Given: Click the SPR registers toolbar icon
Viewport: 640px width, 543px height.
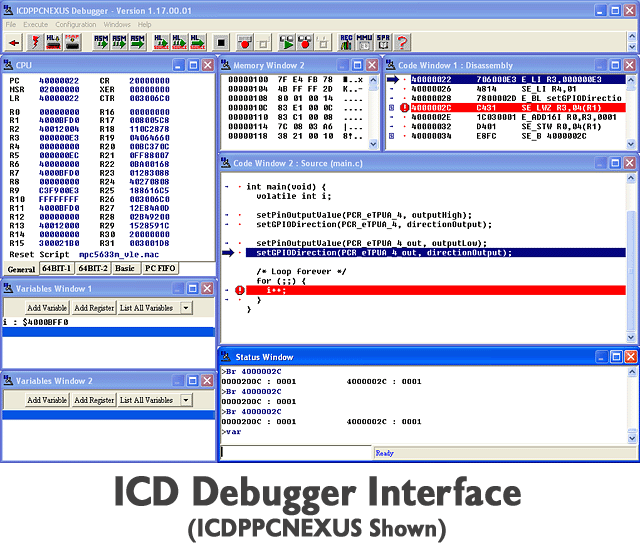Looking at the screenshot, I should click(x=383, y=42).
